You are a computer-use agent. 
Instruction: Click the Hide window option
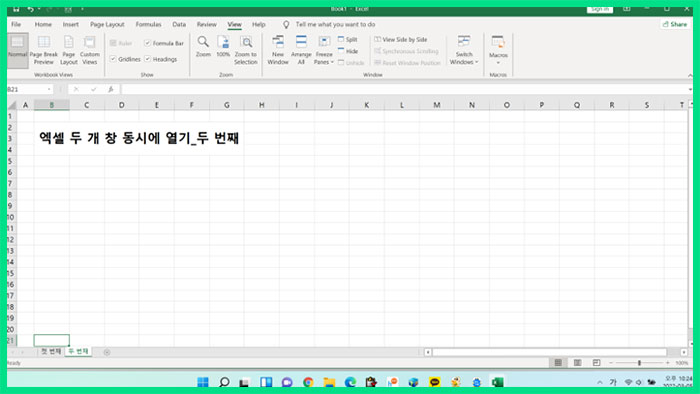tap(348, 51)
